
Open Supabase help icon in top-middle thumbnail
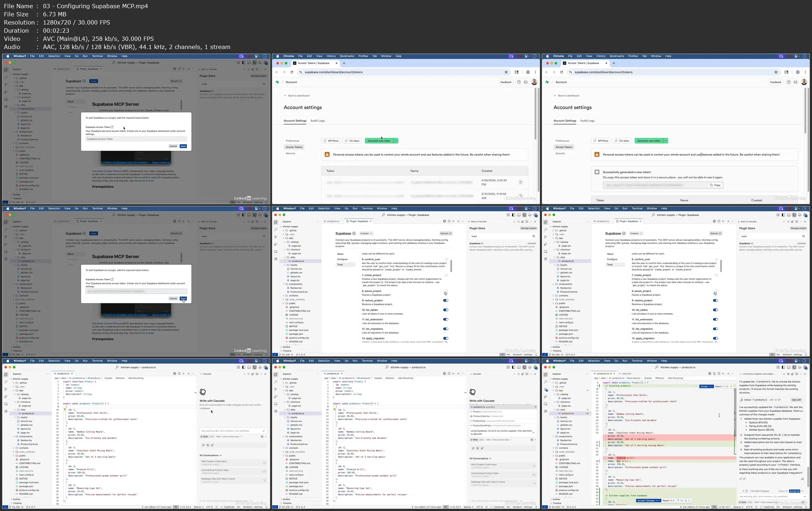[x=519, y=82]
